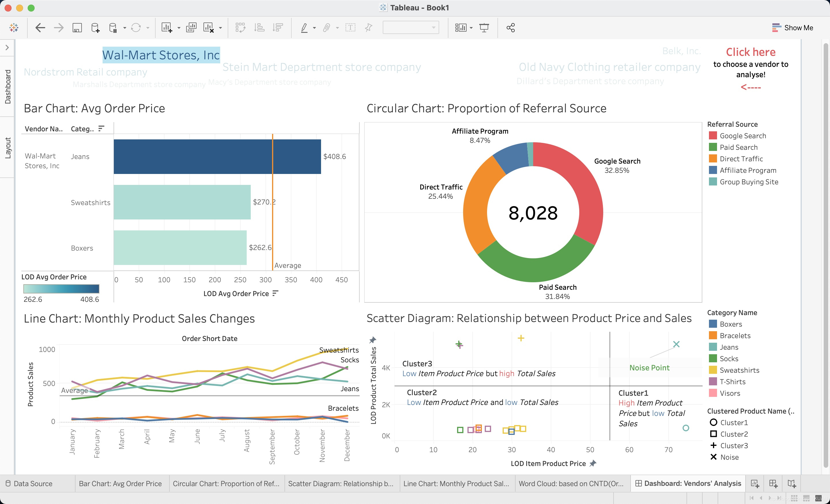Click the LOD Avg Order Price color gradient
This screenshot has height=504, width=830.
tap(61, 289)
